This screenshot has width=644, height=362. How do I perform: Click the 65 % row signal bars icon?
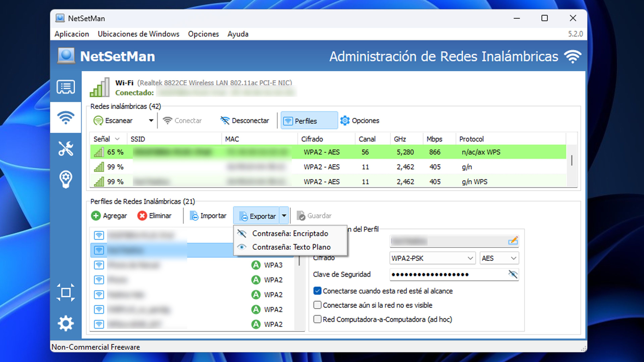point(99,152)
